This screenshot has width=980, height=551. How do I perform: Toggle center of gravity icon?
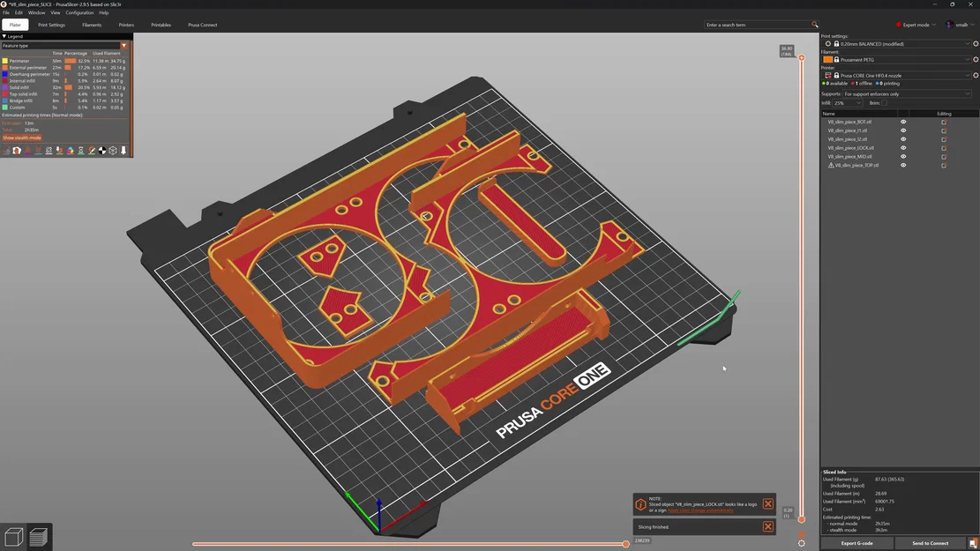click(x=101, y=151)
